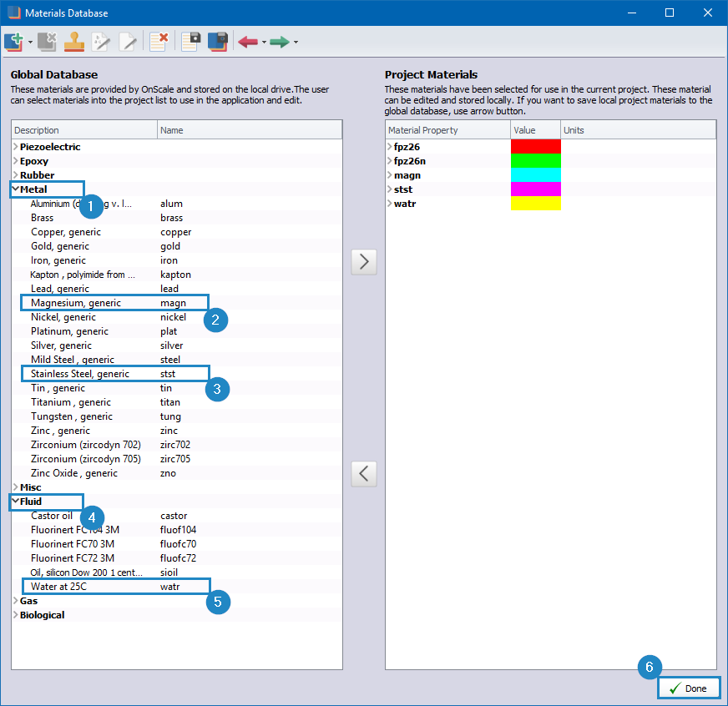Click the green color swatch for fpz26n
728x706 pixels.
coord(536,161)
